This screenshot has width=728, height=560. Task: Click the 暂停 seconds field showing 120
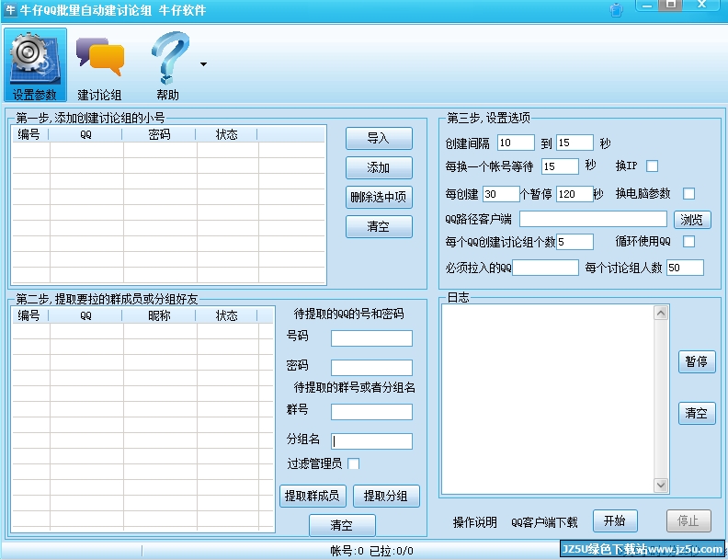[x=574, y=194]
